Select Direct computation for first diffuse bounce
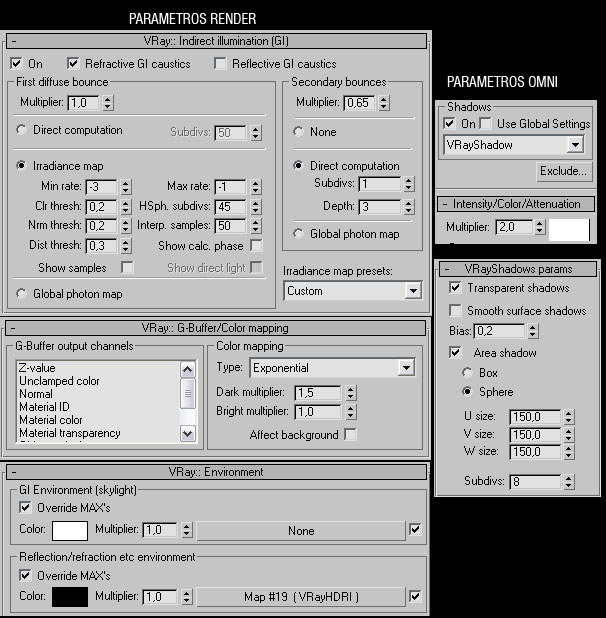The height and width of the screenshot is (618, 606). tap(21, 130)
